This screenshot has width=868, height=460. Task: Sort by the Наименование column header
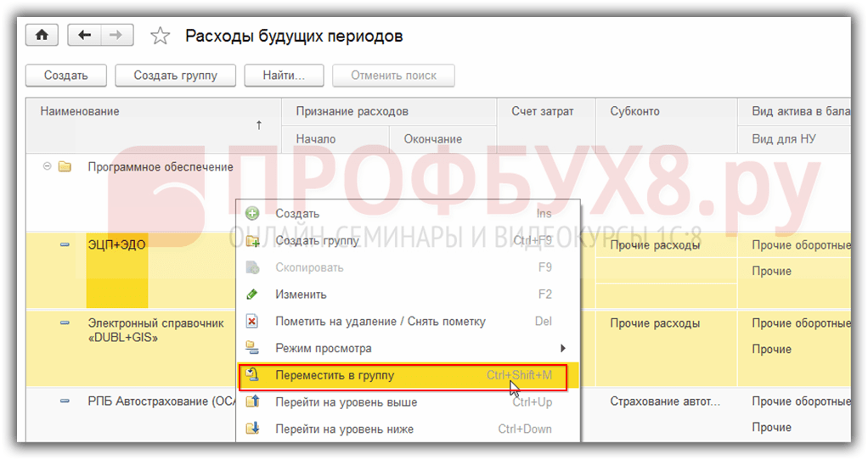[x=80, y=111]
